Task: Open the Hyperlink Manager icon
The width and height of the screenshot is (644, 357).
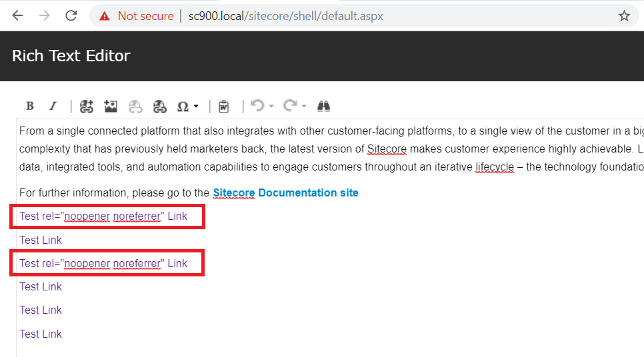Action: [160, 106]
